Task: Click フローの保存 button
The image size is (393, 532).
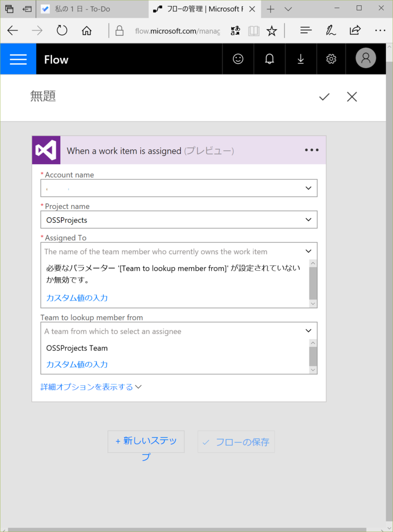Action: (x=236, y=442)
